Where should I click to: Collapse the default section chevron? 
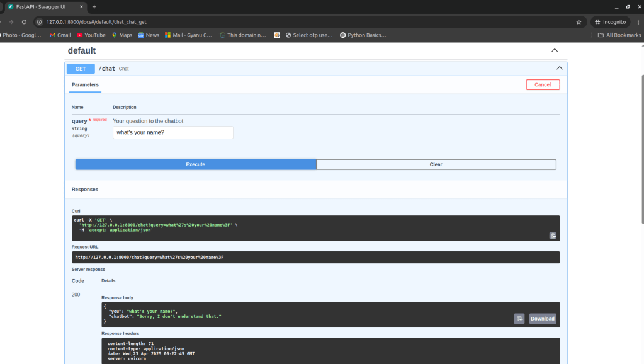pos(555,50)
